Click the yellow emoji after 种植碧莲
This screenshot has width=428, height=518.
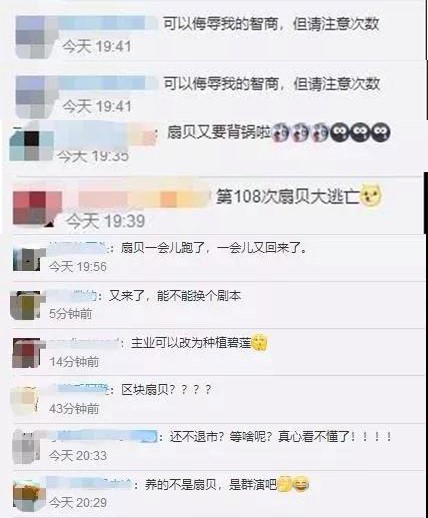tap(259, 342)
